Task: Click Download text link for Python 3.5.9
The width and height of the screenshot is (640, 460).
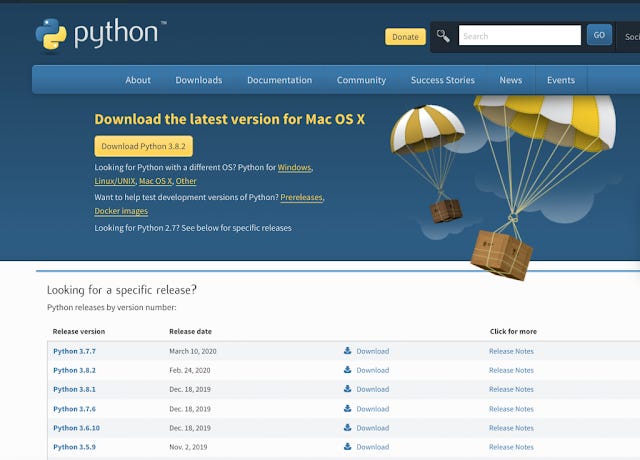Action: 373,447
